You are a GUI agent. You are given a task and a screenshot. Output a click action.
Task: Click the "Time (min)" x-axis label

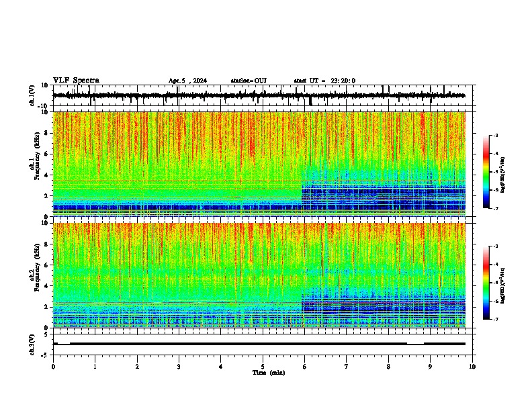(x=269, y=373)
